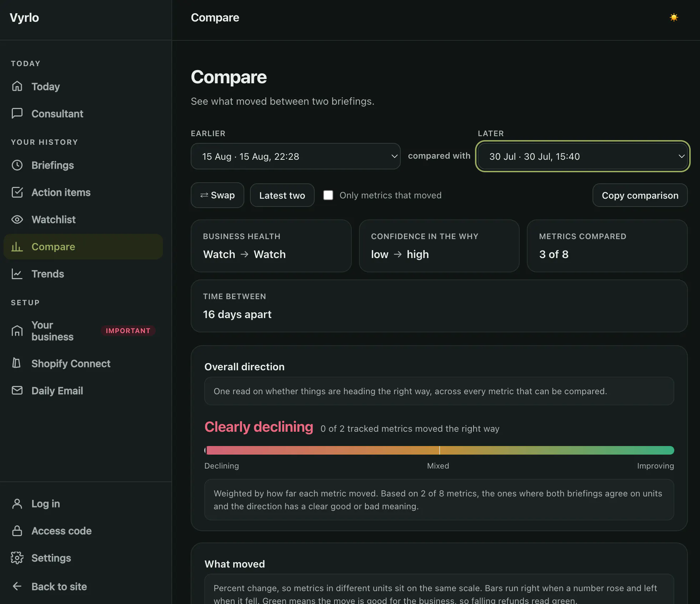Viewport: 700px width, 604px height.
Task: Select Compare in the sidebar
Action: [83, 247]
